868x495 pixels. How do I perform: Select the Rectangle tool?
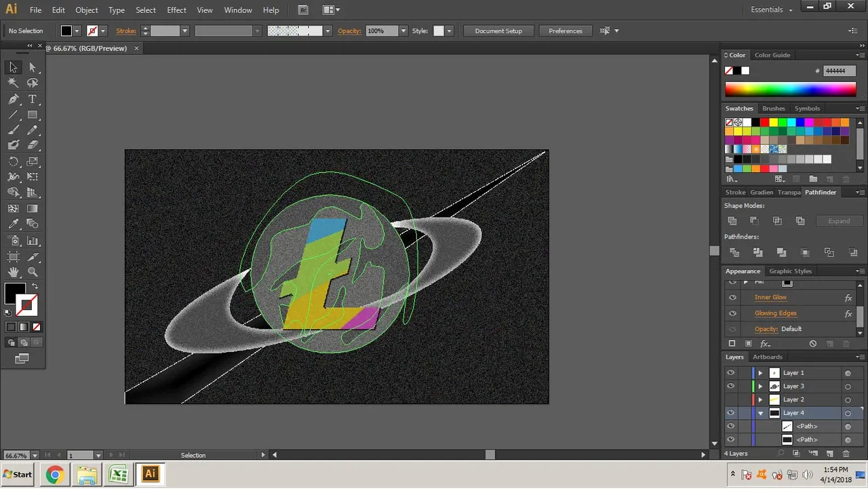[33, 115]
